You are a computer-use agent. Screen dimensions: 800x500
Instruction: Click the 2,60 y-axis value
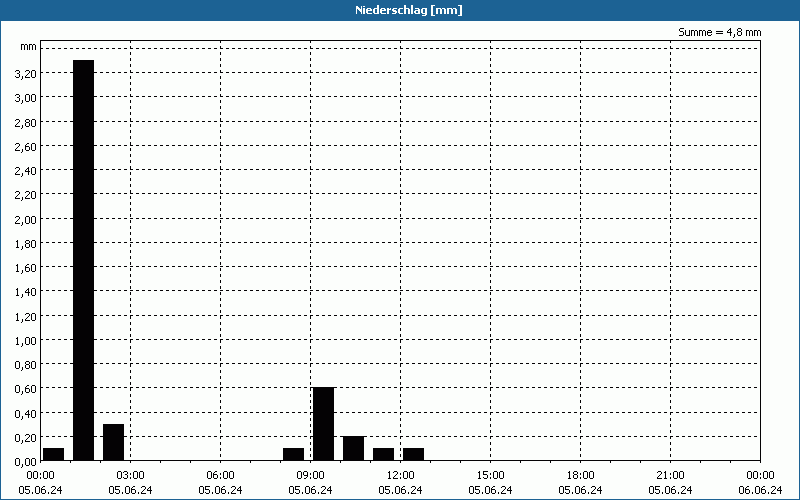coord(26,146)
